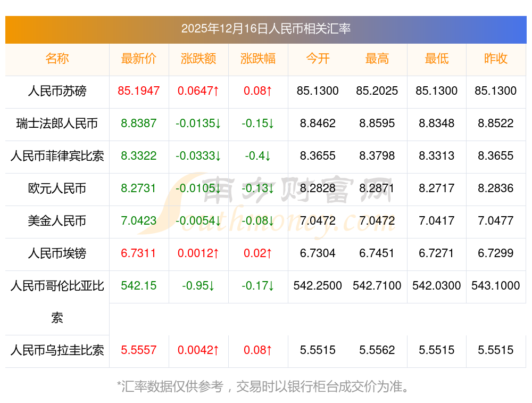Click the percentage 0.02↑
Image resolution: width=532 pixels, height=403 pixels.
tap(258, 253)
